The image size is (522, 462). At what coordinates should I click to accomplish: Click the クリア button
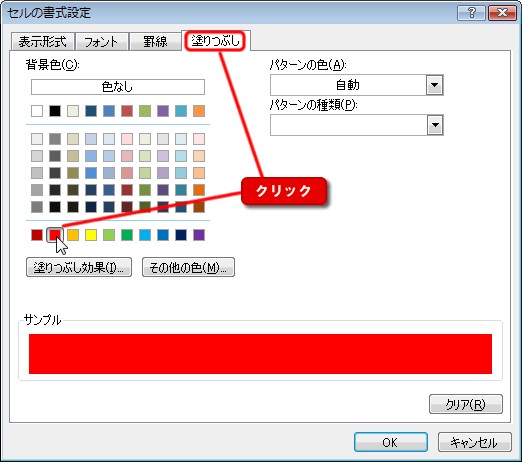pyautogui.click(x=465, y=404)
